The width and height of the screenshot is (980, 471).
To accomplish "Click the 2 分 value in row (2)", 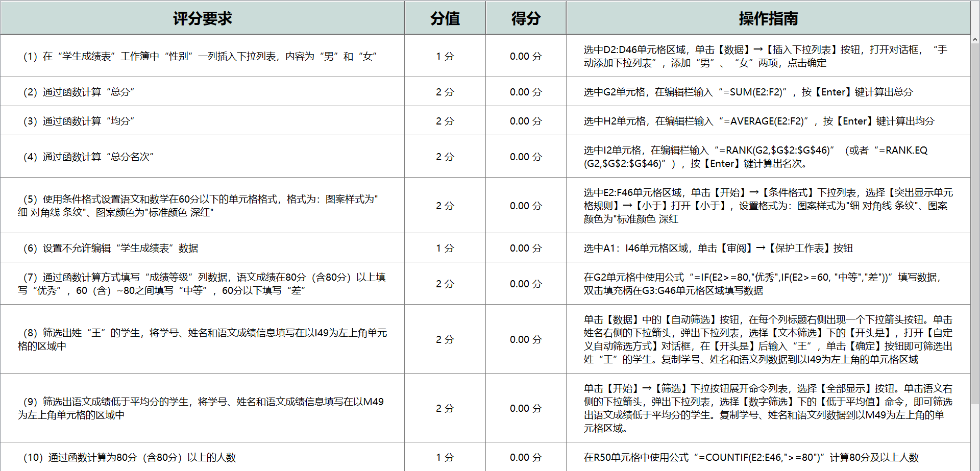I will click(445, 92).
